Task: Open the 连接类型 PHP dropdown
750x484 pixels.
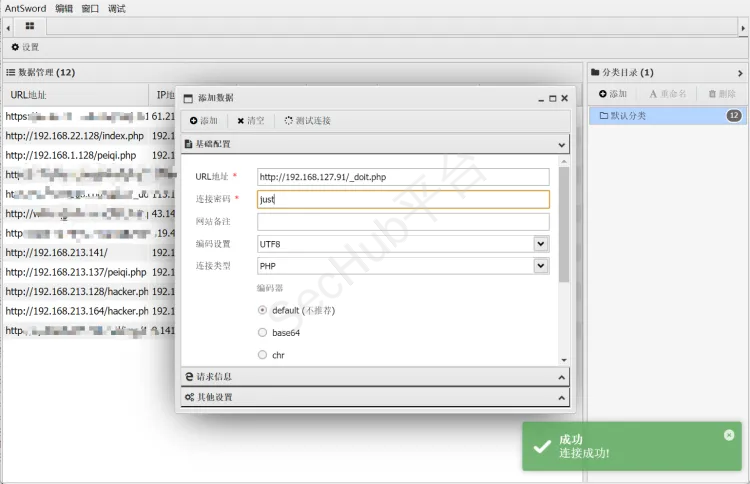Action: [x=540, y=266]
